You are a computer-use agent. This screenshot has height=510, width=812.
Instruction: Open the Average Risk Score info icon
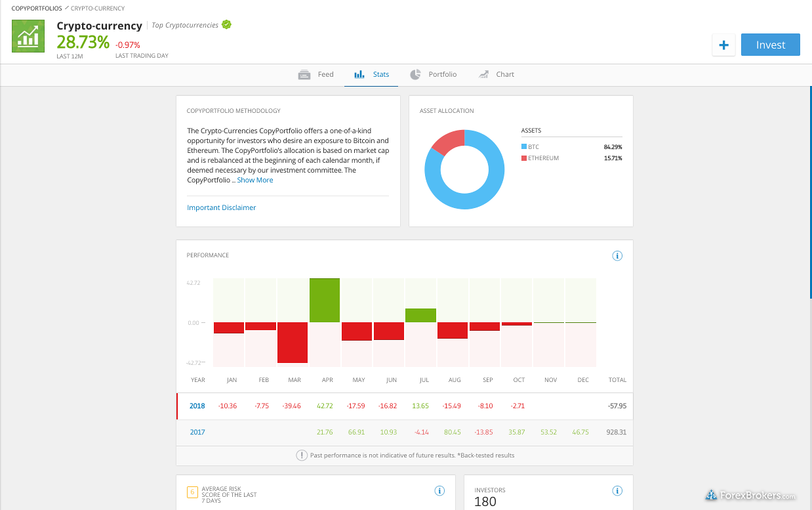tap(440, 491)
